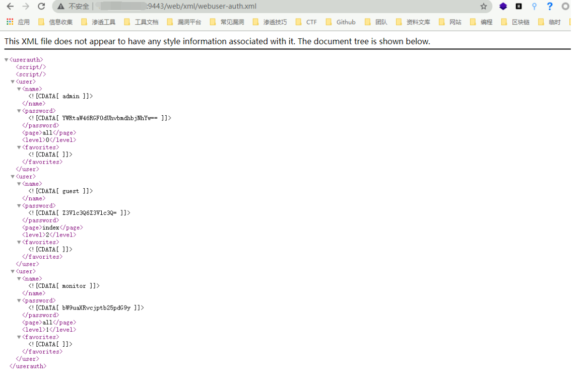
Task: Open the purple hexagon extension icon
Action: click(x=503, y=7)
